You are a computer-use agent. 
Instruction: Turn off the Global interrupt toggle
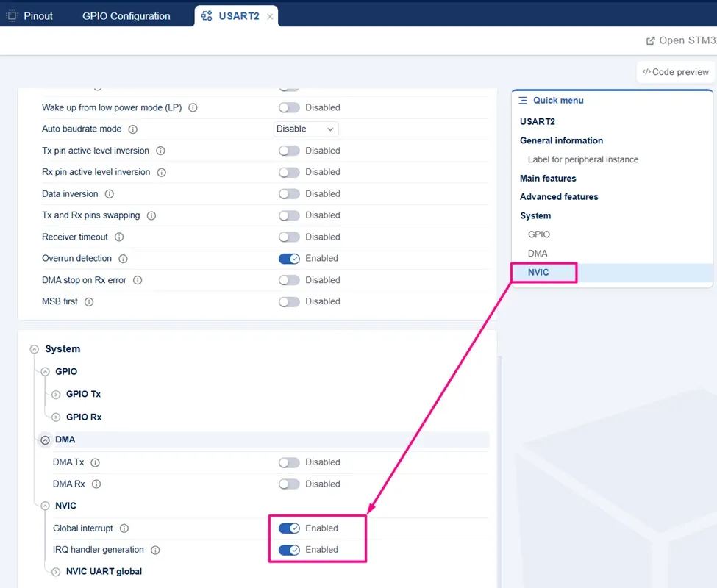[x=289, y=528]
